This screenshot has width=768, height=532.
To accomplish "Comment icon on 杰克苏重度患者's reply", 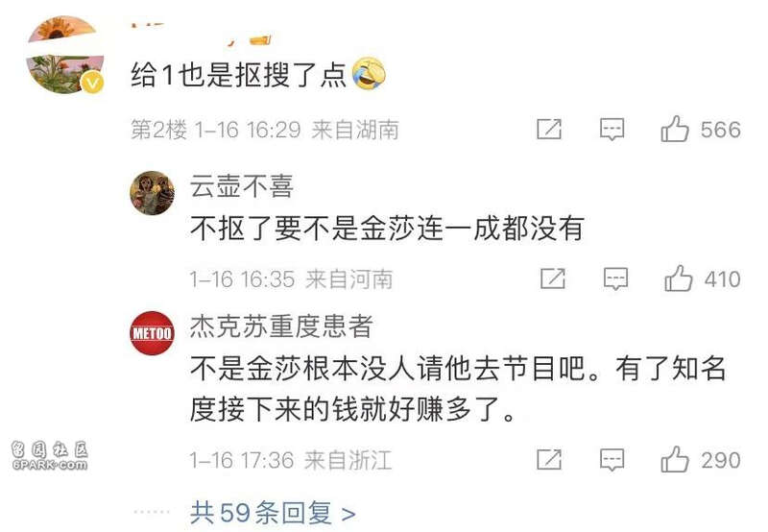I will pos(612,461).
